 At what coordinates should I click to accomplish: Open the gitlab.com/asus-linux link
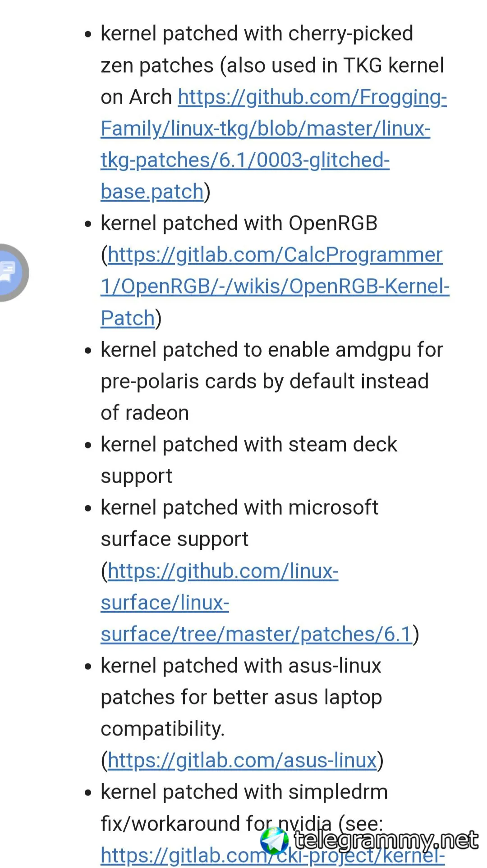(242, 760)
